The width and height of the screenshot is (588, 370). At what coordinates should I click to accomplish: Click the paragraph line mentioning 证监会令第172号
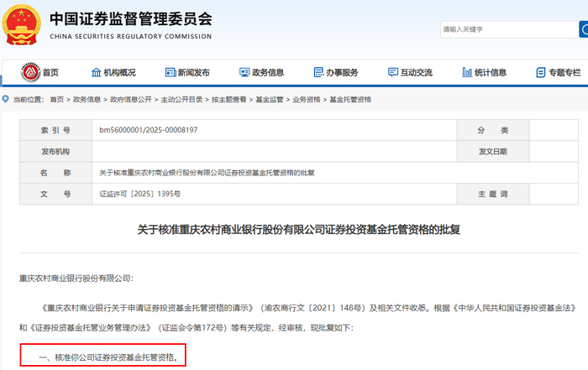[x=186, y=328]
